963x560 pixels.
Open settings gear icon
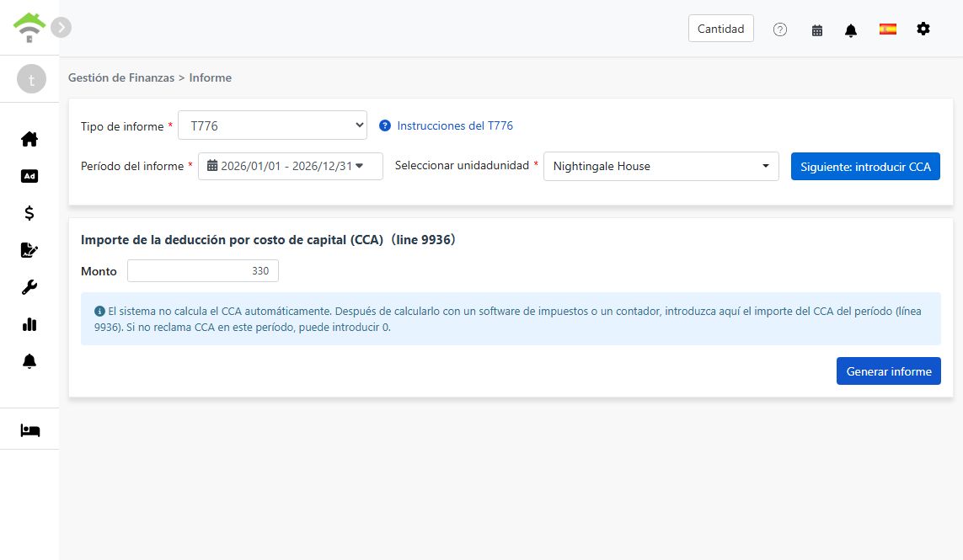923,29
